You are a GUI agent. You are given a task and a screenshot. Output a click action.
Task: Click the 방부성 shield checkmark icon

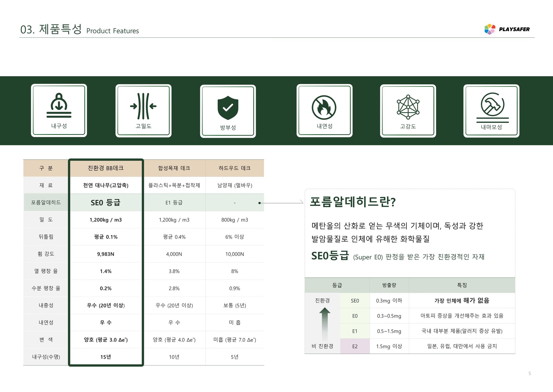[228, 108]
